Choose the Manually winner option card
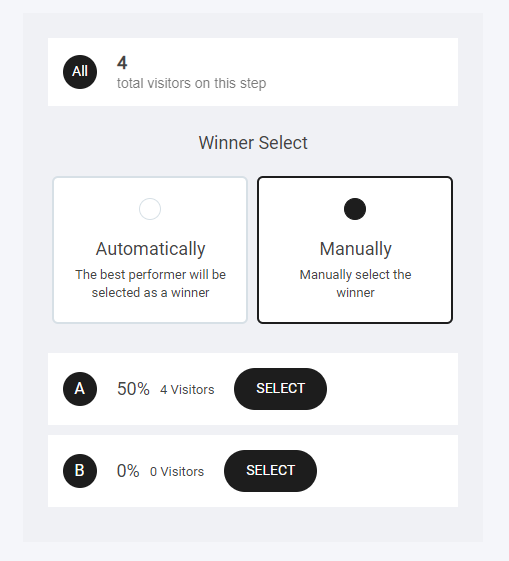 coord(355,250)
